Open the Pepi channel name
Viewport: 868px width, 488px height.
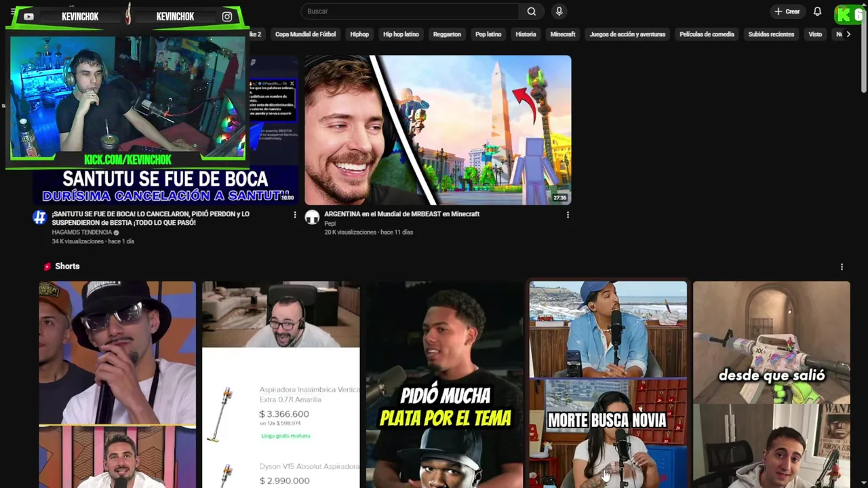pos(330,224)
